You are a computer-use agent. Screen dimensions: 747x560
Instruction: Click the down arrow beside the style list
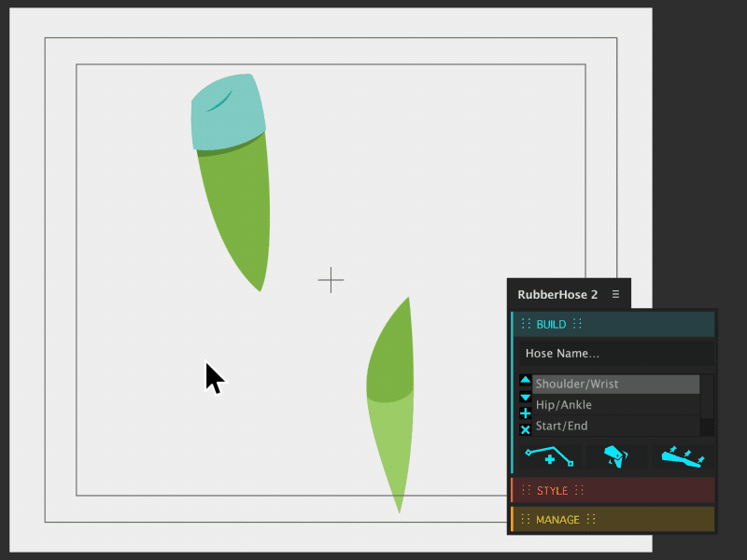pyautogui.click(x=526, y=398)
